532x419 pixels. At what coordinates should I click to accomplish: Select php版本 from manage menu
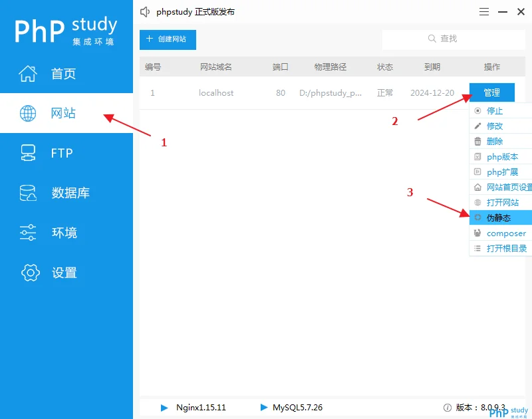coord(501,157)
